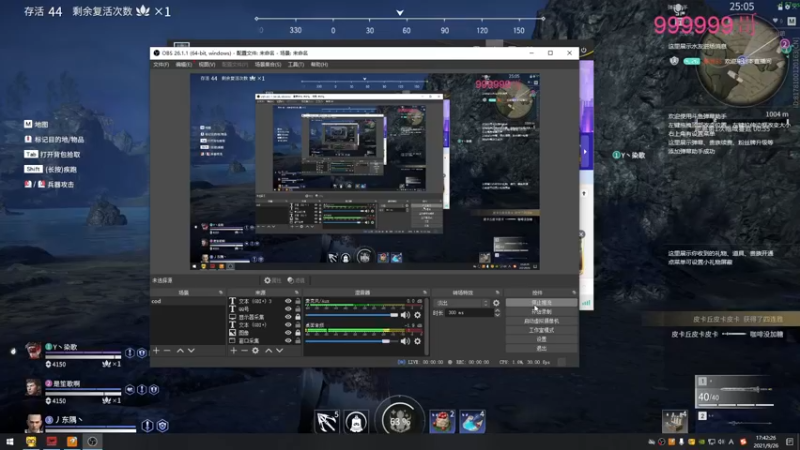Open the 文件(F) menu in OBS

click(x=161, y=65)
